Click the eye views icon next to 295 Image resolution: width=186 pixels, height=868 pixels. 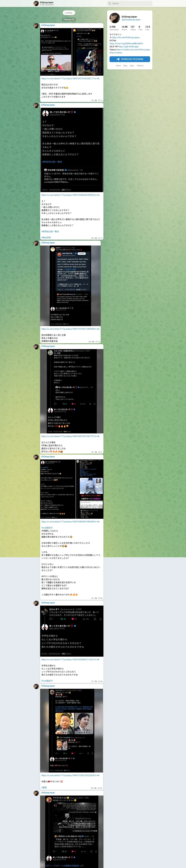pos(96,238)
